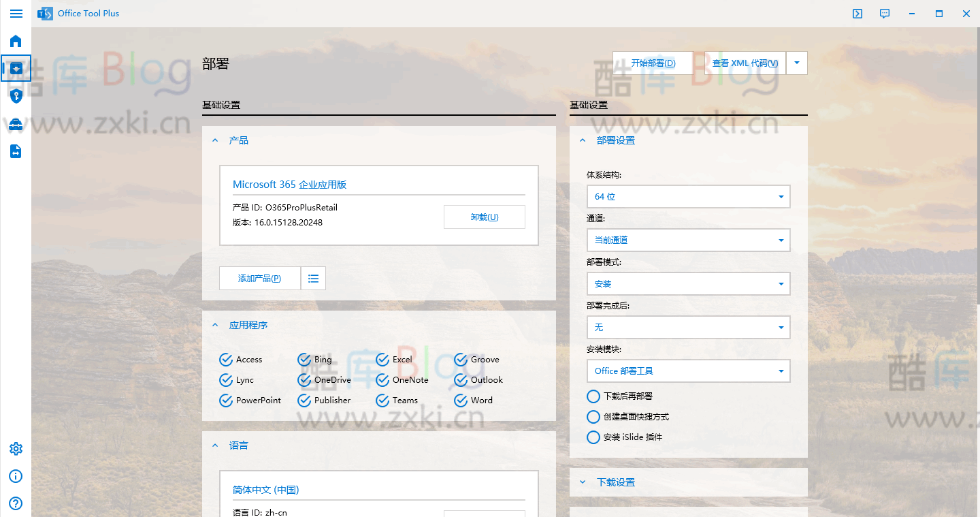This screenshot has width=980, height=517.
Task: Open the feedback chat icon in titlebar
Action: pos(884,13)
